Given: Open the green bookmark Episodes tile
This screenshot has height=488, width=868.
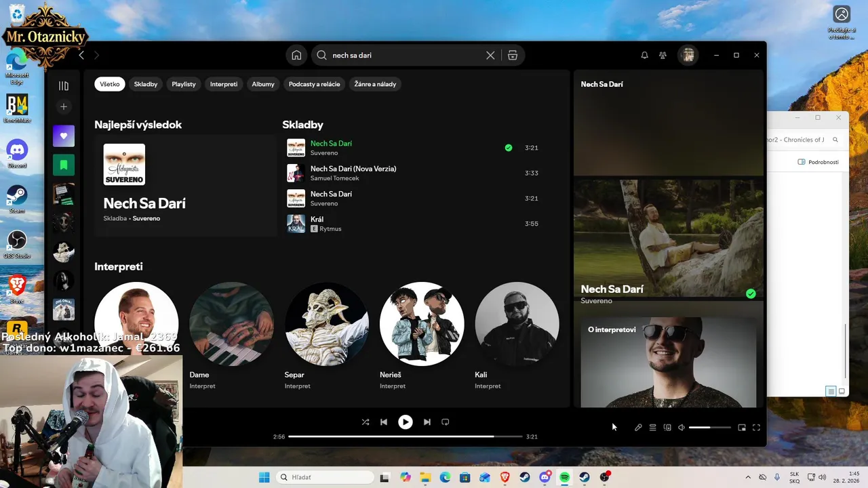Looking at the screenshot, I should tap(64, 165).
